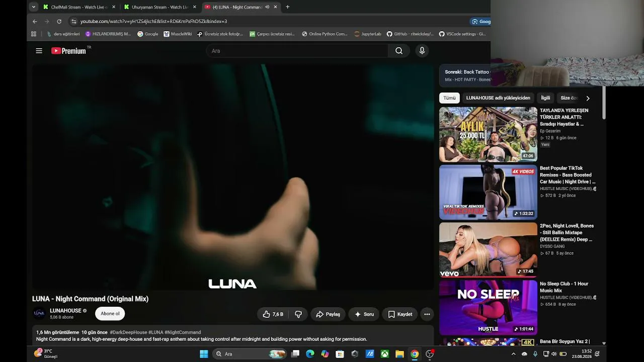Open the Windows Start menu
Screen dimensions: 644x362
click(204, 354)
